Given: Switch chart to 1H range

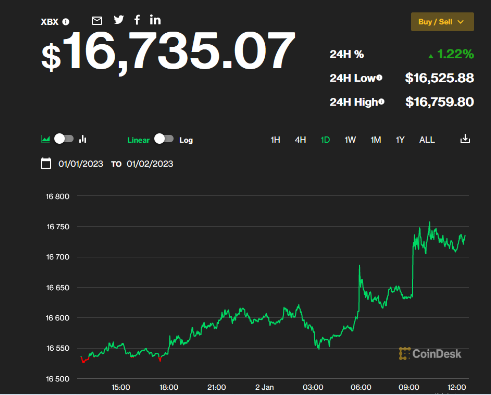Looking at the screenshot, I should point(275,140).
